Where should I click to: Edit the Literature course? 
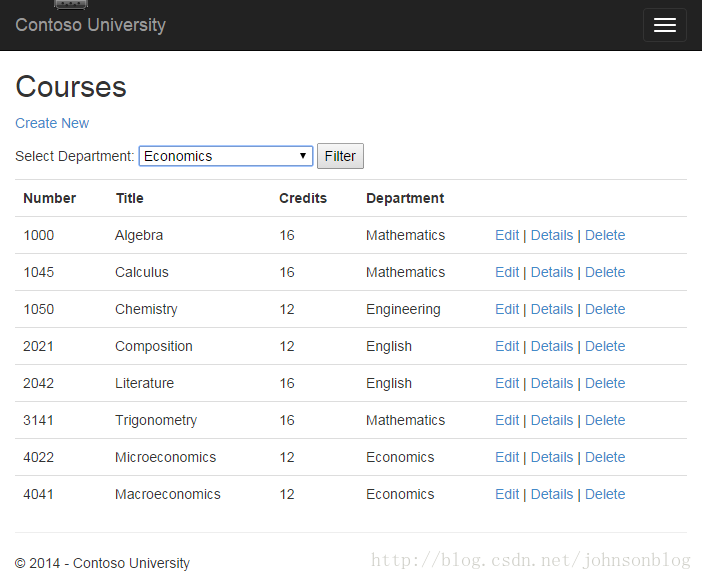(x=507, y=383)
